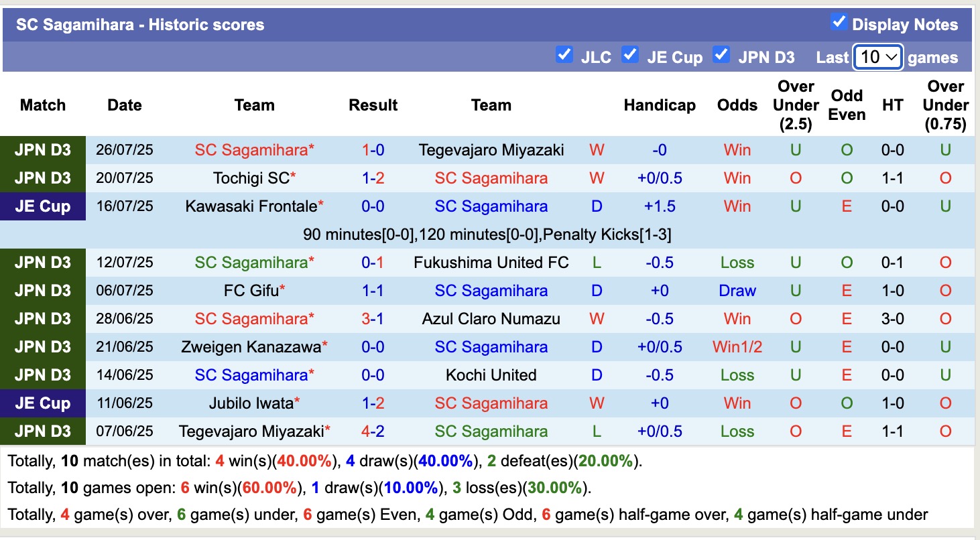
Task: Uncheck the JLC filter checkbox
Action: pos(564,55)
